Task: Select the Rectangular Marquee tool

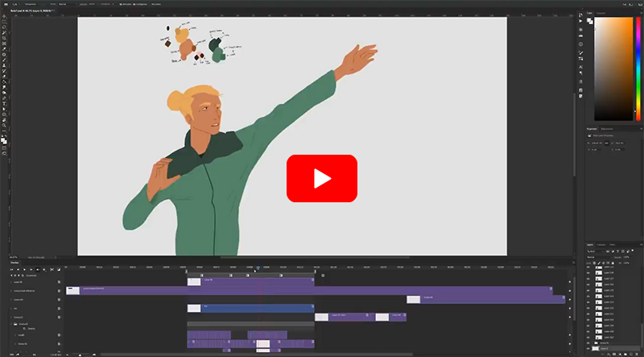Action: [4, 22]
